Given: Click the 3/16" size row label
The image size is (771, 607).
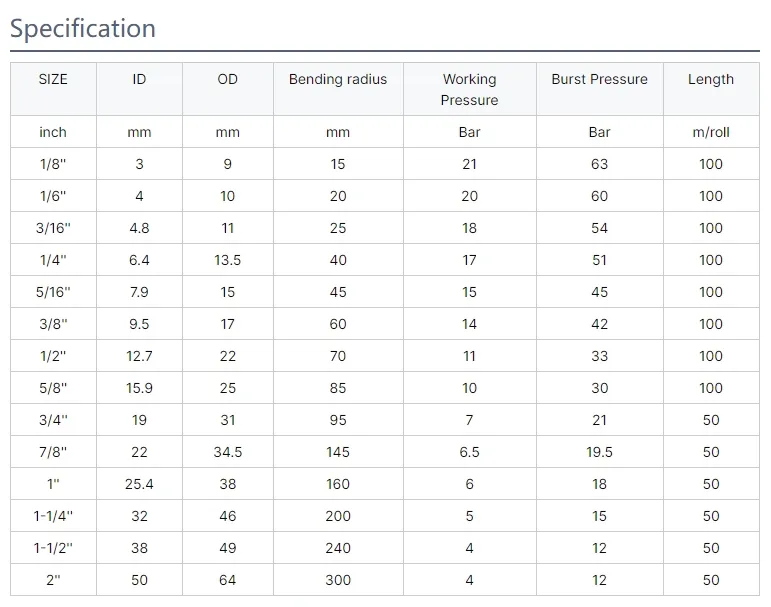Looking at the screenshot, I should click(53, 228).
